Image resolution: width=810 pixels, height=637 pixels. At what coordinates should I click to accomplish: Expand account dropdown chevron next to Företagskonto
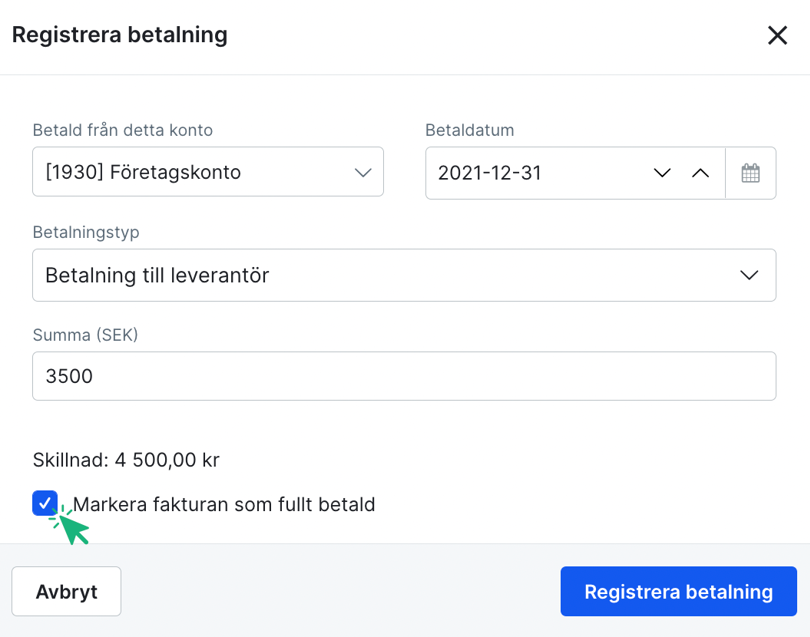tap(363, 173)
